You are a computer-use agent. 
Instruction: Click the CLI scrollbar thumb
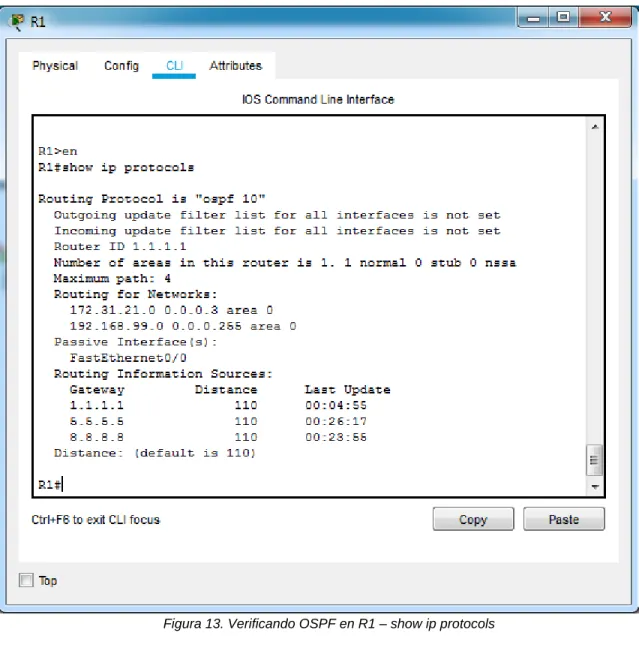(x=594, y=460)
